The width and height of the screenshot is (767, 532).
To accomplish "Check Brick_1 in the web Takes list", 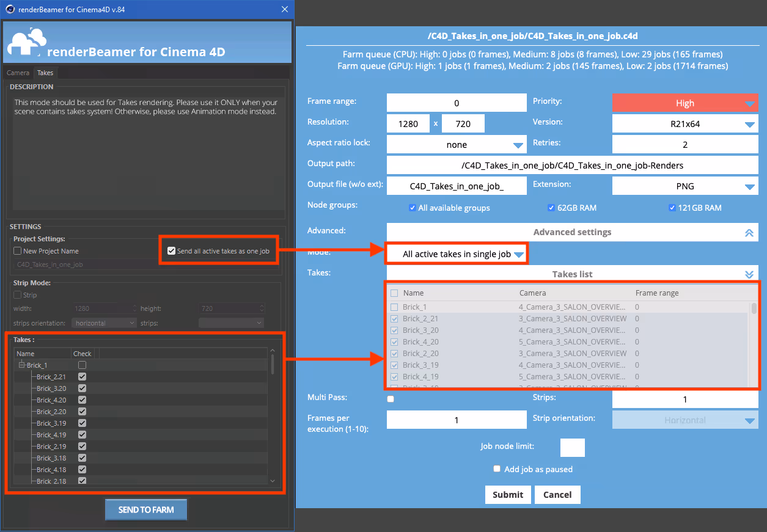I will click(394, 307).
